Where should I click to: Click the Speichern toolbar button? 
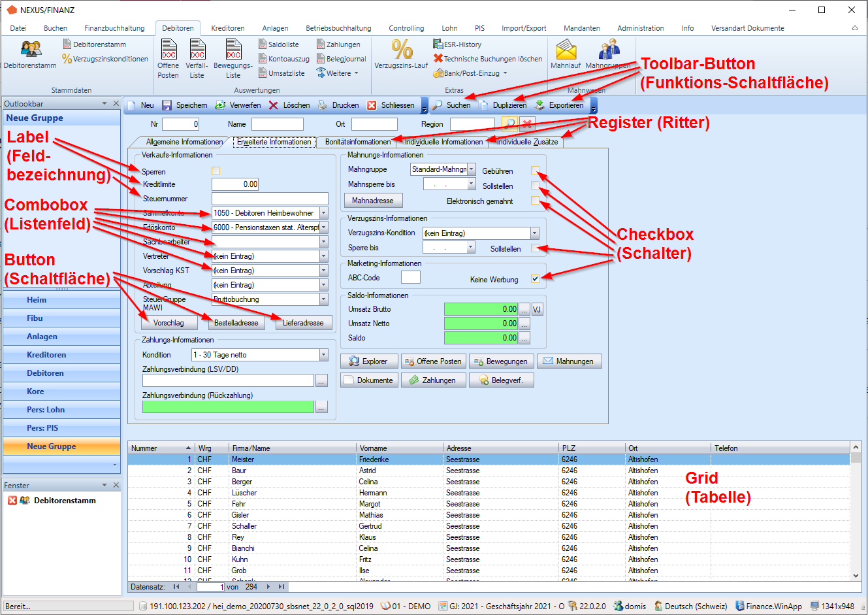167,105
